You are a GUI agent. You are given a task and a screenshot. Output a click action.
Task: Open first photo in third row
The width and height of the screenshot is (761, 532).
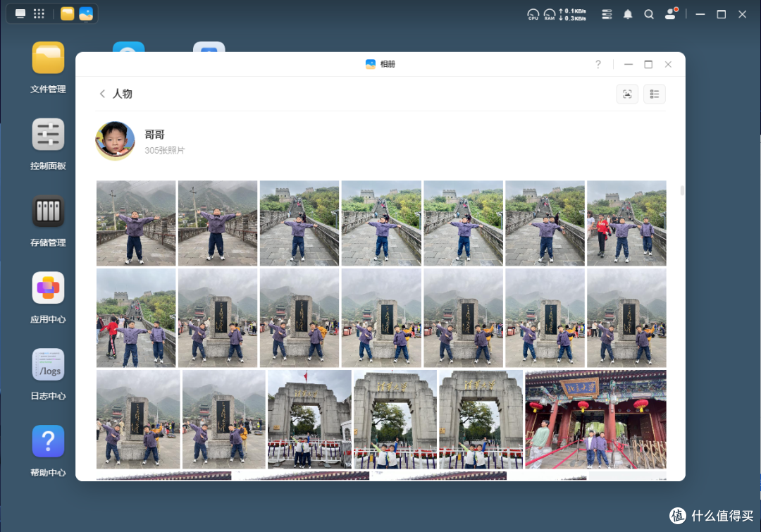point(138,419)
